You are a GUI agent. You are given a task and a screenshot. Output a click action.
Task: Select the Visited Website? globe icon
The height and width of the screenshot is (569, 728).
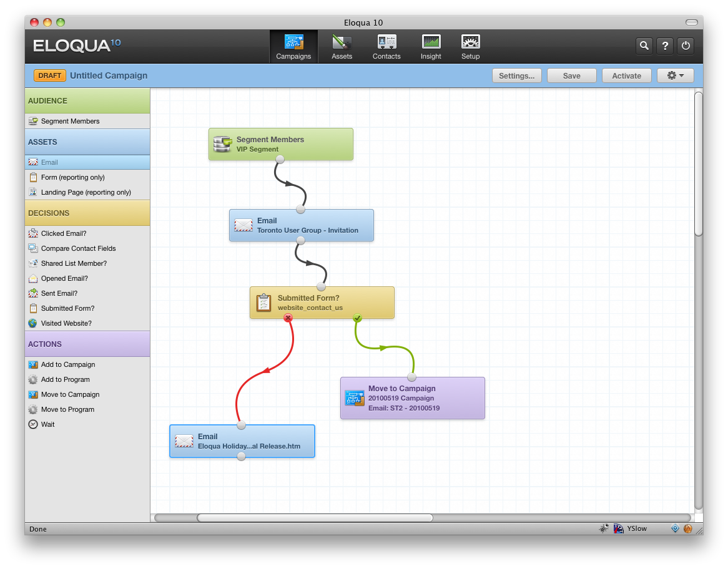32,323
